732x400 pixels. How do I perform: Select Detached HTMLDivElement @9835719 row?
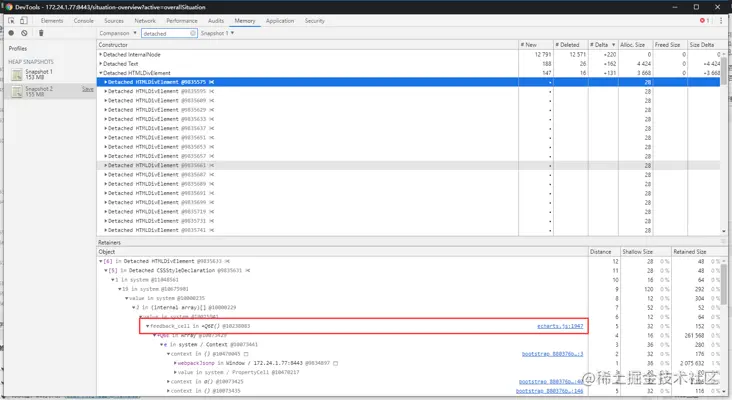(408, 211)
